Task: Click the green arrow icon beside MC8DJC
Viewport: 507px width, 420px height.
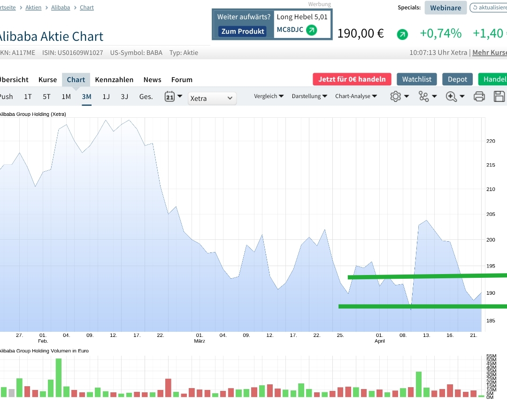Action: pos(311,30)
